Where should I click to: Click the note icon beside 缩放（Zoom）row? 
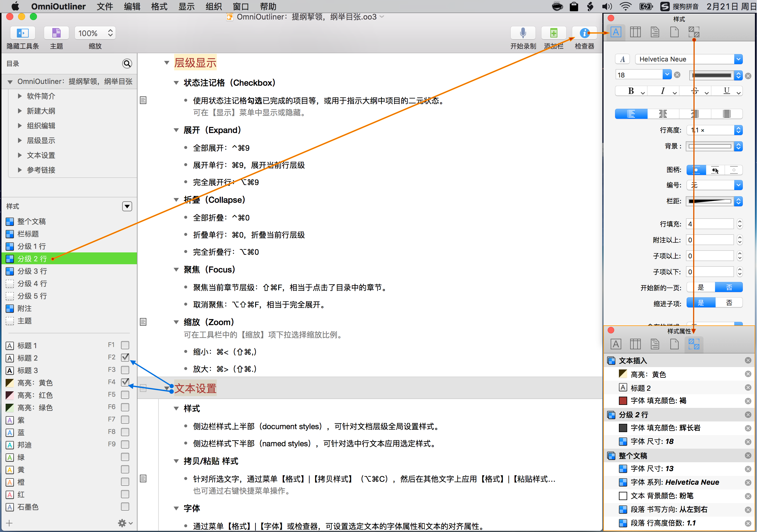143,322
